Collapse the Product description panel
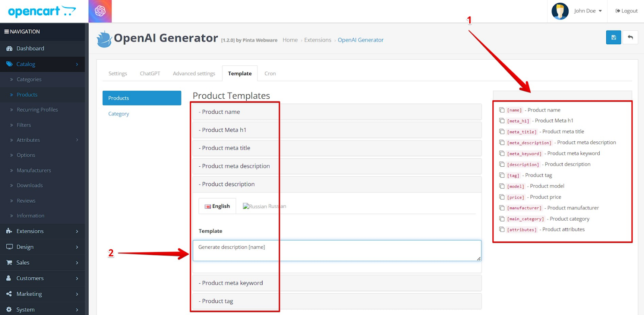644x315 pixels. pyautogui.click(x=337, y=184)
